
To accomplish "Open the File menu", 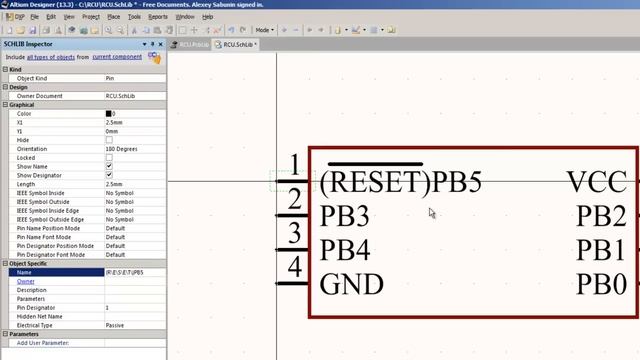I will [35, 17].
